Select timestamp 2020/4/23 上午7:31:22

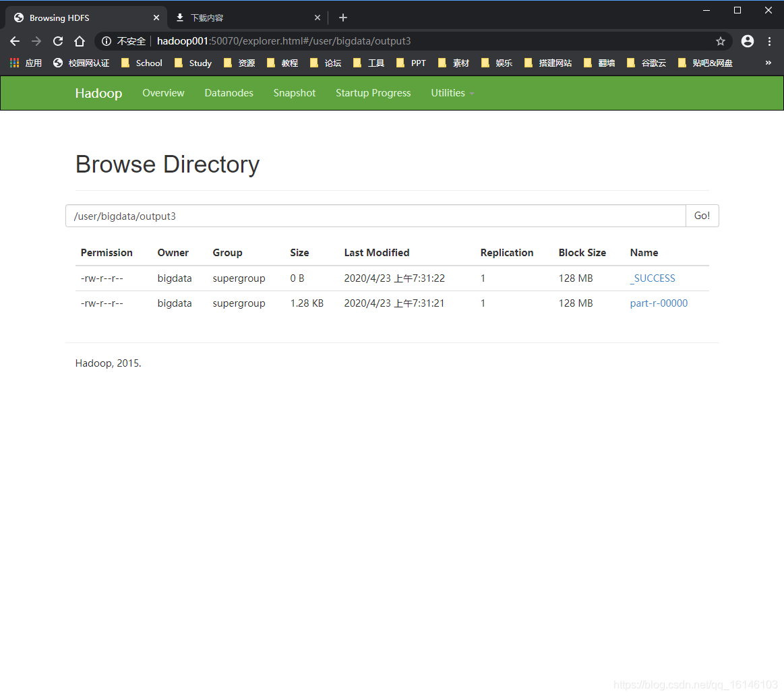pyautogui.click(x=394, y=278)
